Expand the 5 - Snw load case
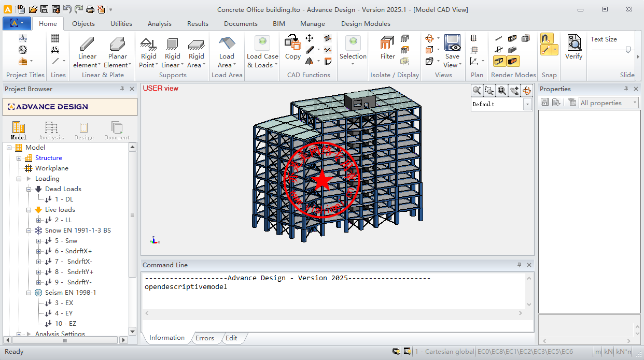This screenshot has width=644, height=360. pyautogui.click(x=38, y=241)
